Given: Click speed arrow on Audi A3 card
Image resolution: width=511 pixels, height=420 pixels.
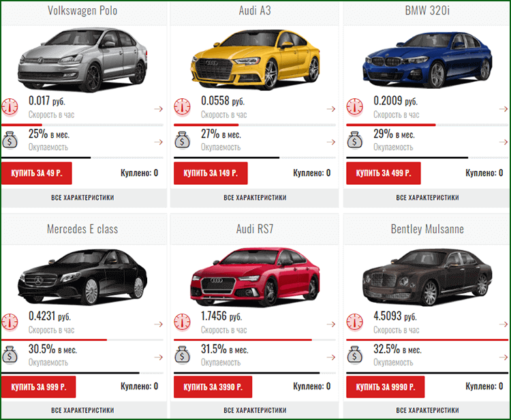Looking at the screenshot, I should click(330, 109).
